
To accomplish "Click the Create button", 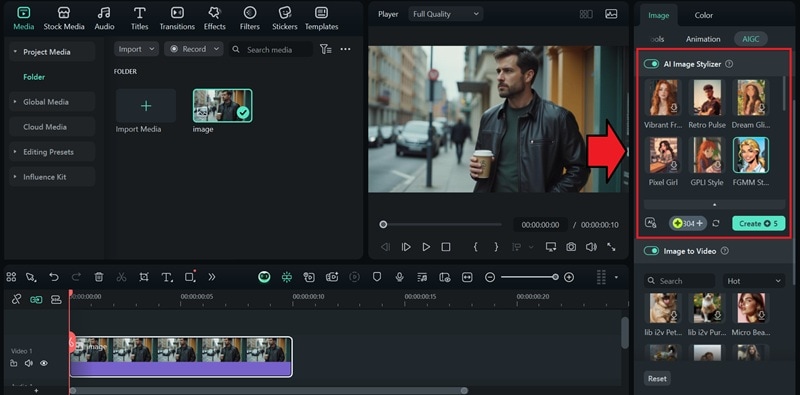I will point(759,224).
